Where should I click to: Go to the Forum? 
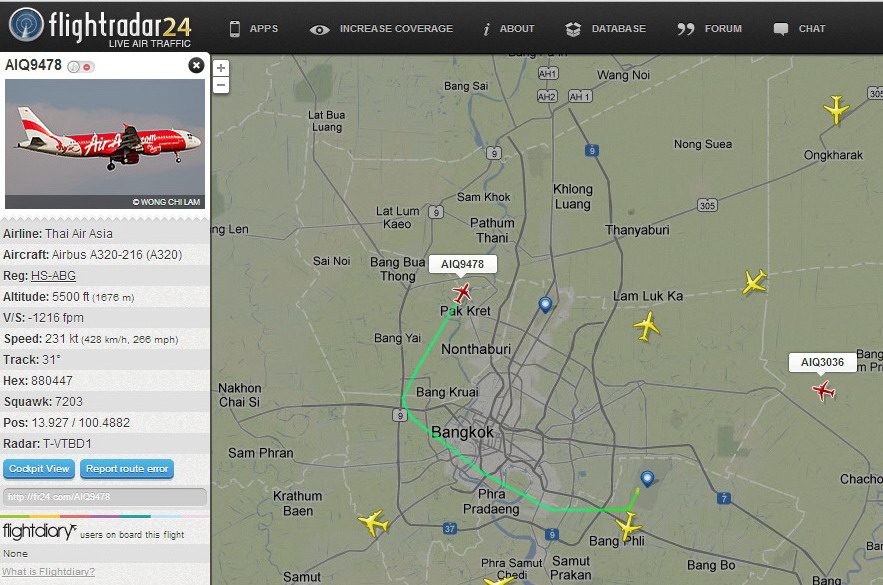point(710,29)
